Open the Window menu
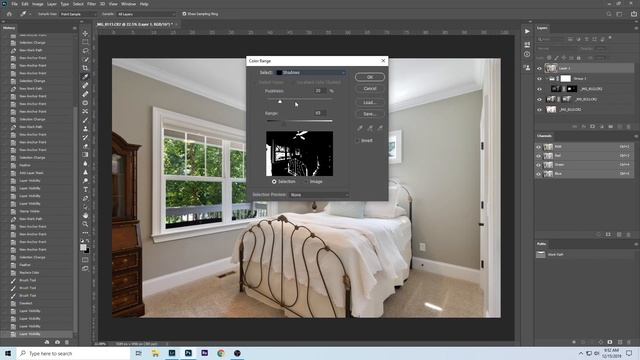The height and width of the screenshot is (360, 640). 128,4
